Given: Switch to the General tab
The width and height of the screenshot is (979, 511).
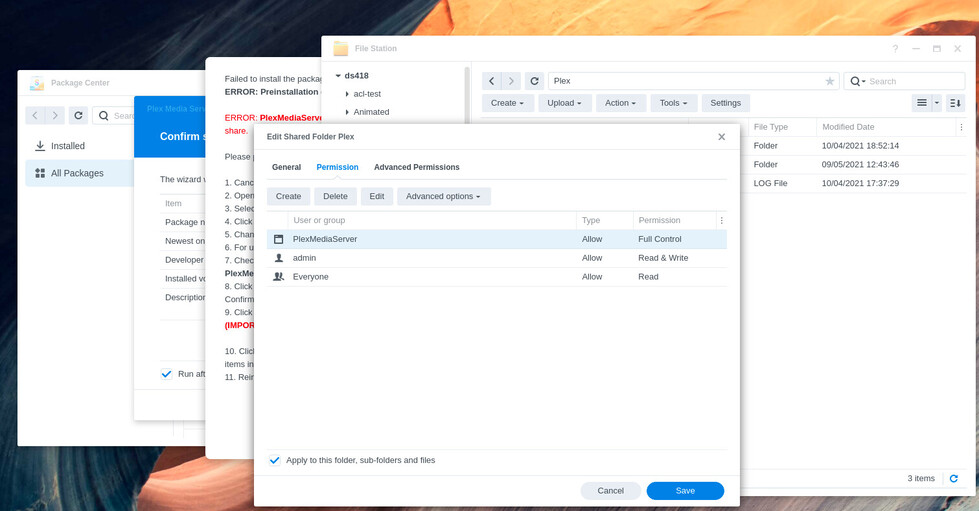Looking at the screenshot, I should (287, 167).
